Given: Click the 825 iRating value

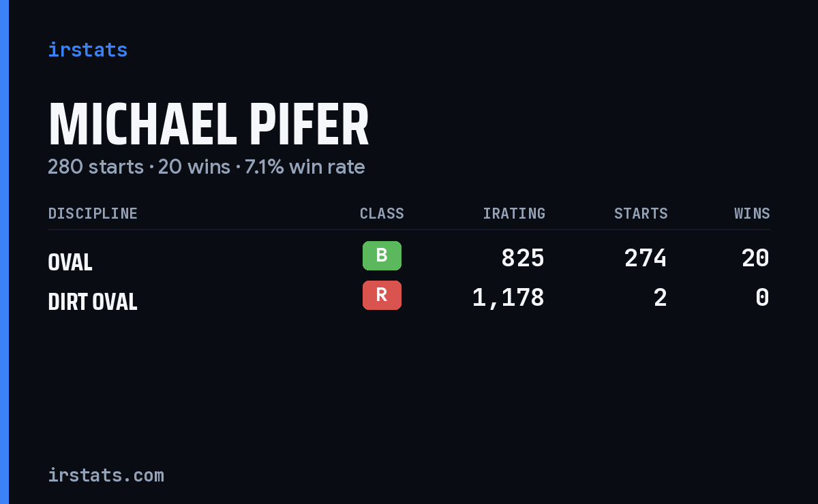Looking at the screenshot, I should tap(523, 258).
